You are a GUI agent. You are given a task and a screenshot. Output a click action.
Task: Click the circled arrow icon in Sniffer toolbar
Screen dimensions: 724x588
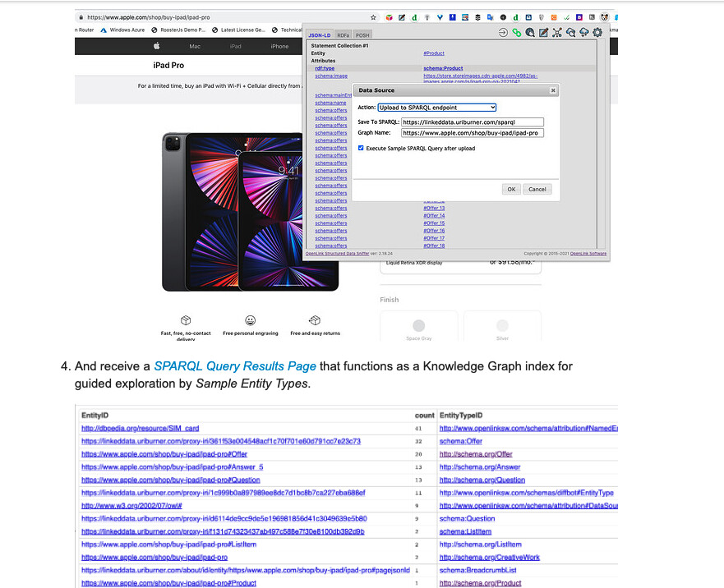503,32
